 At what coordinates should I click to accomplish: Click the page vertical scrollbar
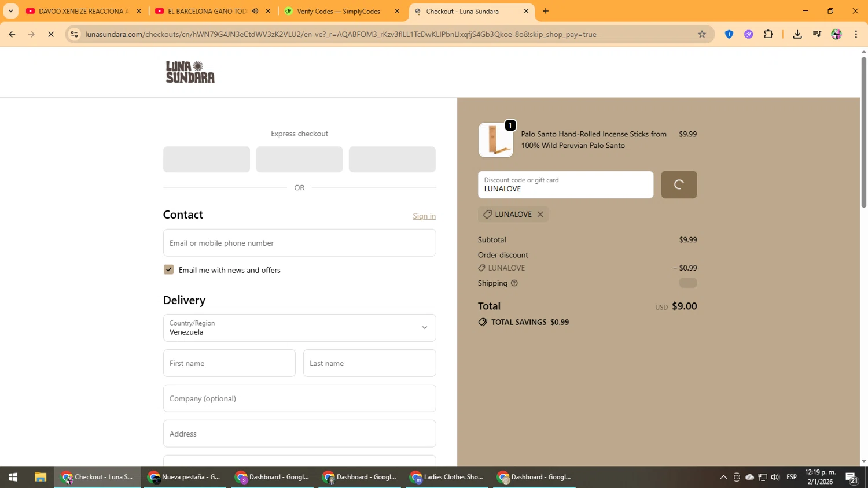click(863, 132)
